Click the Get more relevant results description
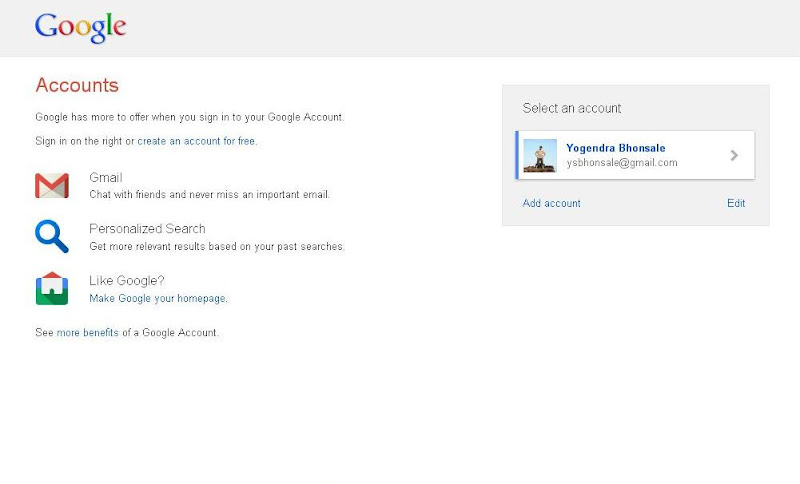 (x=216, y=246)
